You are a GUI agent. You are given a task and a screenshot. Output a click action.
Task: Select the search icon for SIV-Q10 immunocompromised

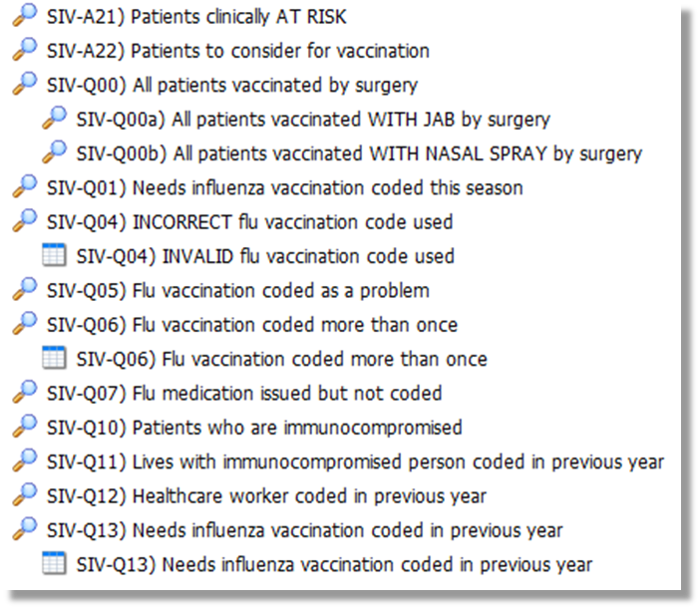[x=25, y=427]
